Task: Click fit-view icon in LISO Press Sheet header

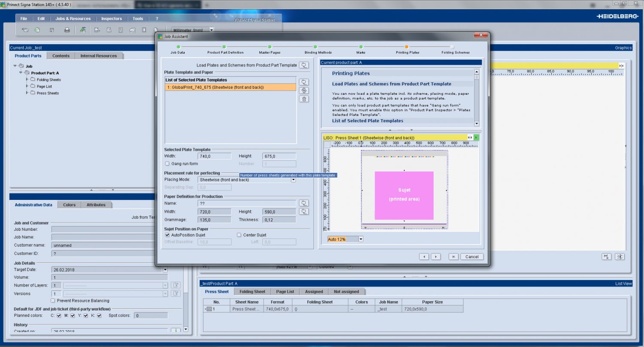Action: click(470, 138)
